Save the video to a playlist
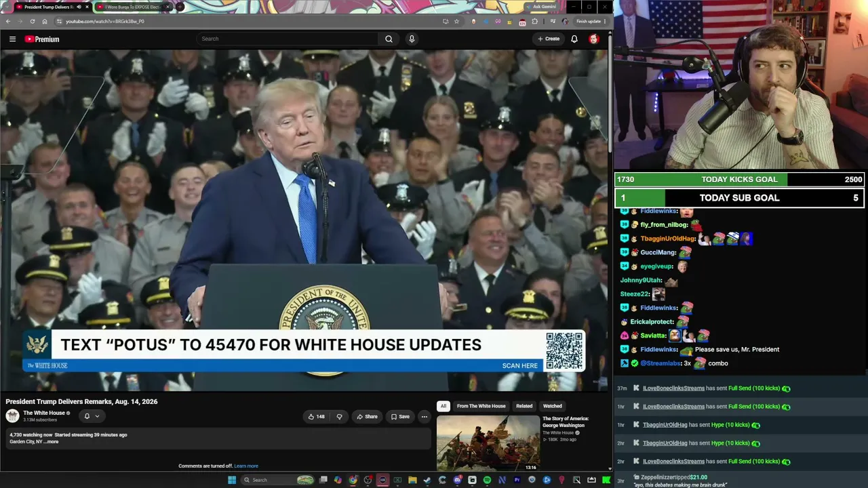Image resolution: width=868 pixels, height=488 pixels. tap(400, 416)
